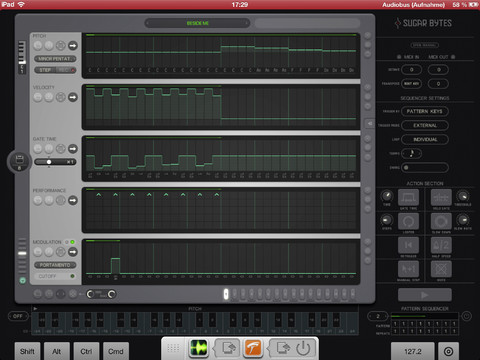Viewport: 480px width, 360px height.
Task: Trigger the Mute action button
Action: 441,269
